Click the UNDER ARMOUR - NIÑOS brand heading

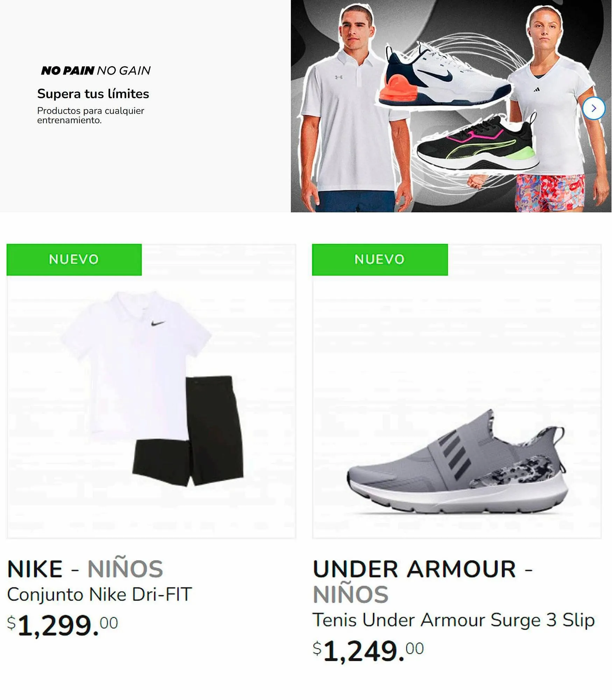pyautogui.click(x=422, y=581)
